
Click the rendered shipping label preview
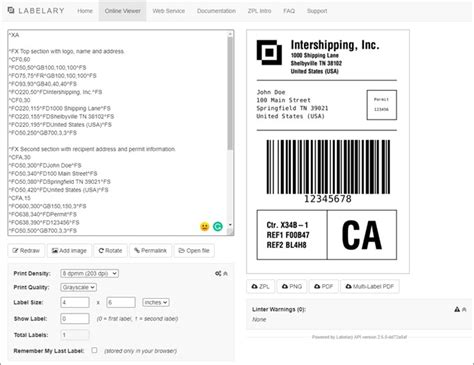pyautogui.click(x=328, y=152)
